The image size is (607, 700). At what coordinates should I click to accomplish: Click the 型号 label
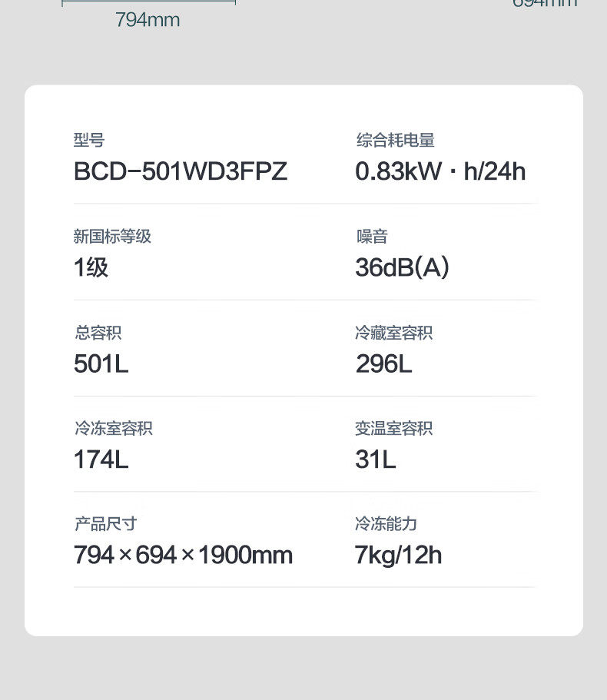(x=89, y=140)
